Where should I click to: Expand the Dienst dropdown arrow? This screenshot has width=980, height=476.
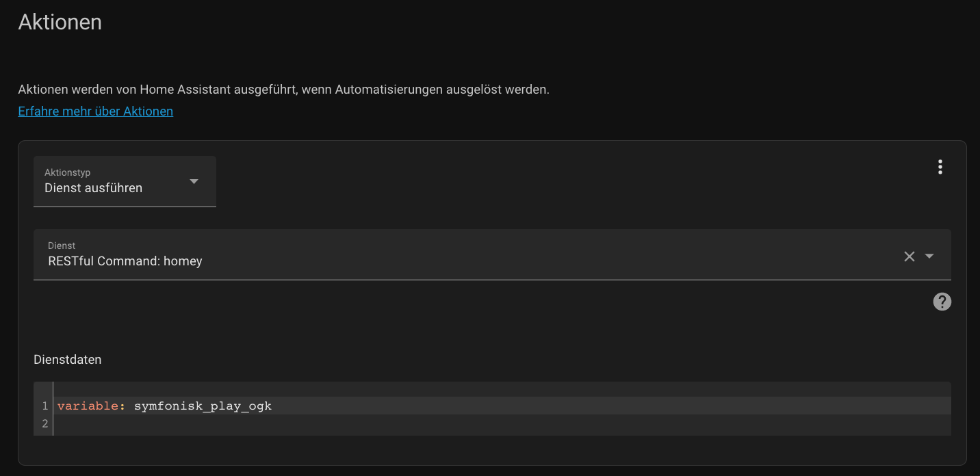coord(929,256)
